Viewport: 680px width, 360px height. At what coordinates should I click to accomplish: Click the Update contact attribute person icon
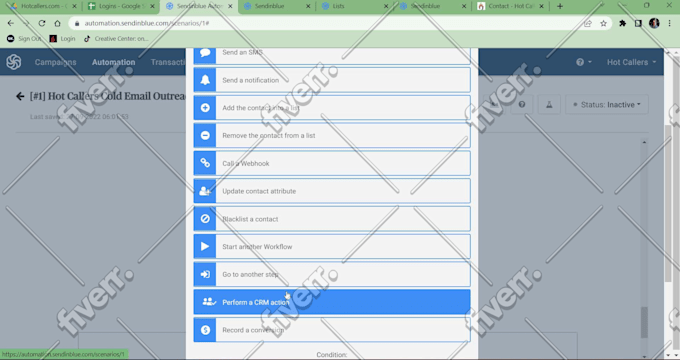point(205,191)
